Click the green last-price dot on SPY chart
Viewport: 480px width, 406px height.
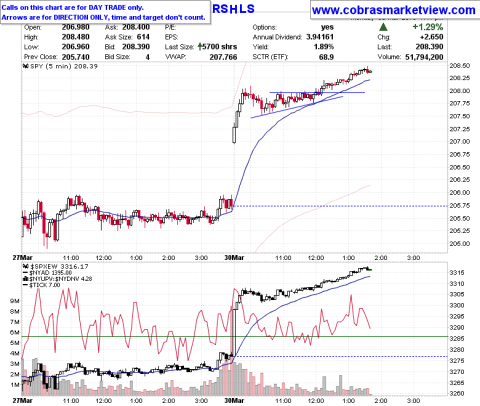click(371, 72)
